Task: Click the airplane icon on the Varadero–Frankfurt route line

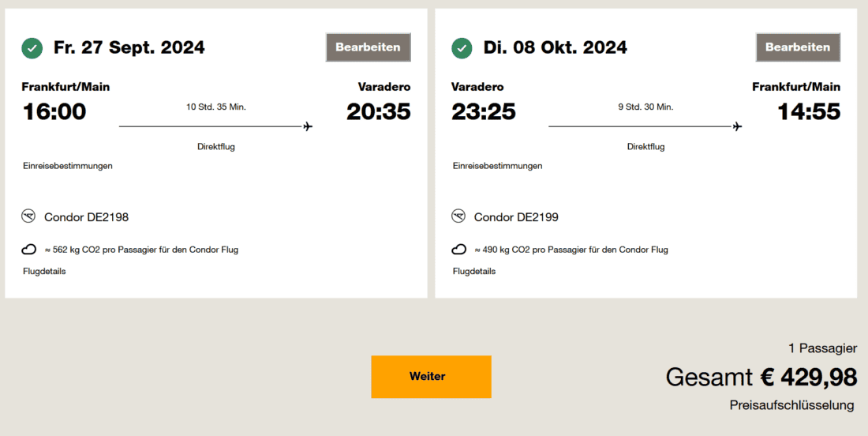Action: (737, 126)
